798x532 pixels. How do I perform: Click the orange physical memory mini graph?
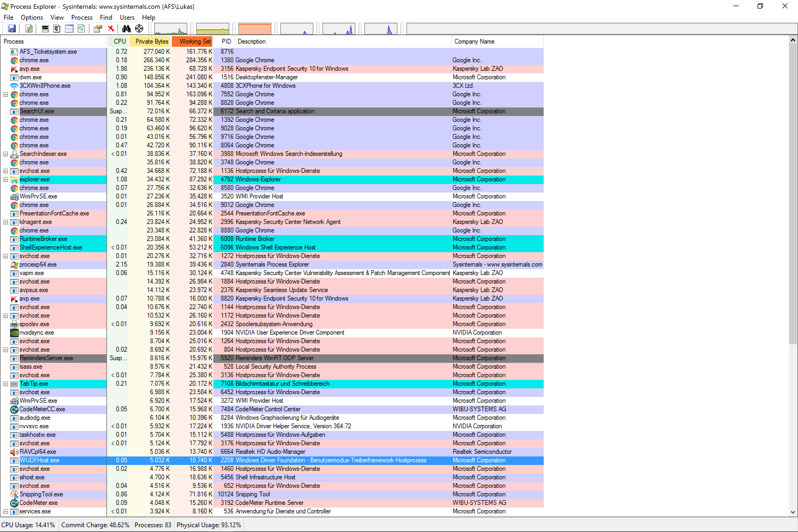(255, 29)
